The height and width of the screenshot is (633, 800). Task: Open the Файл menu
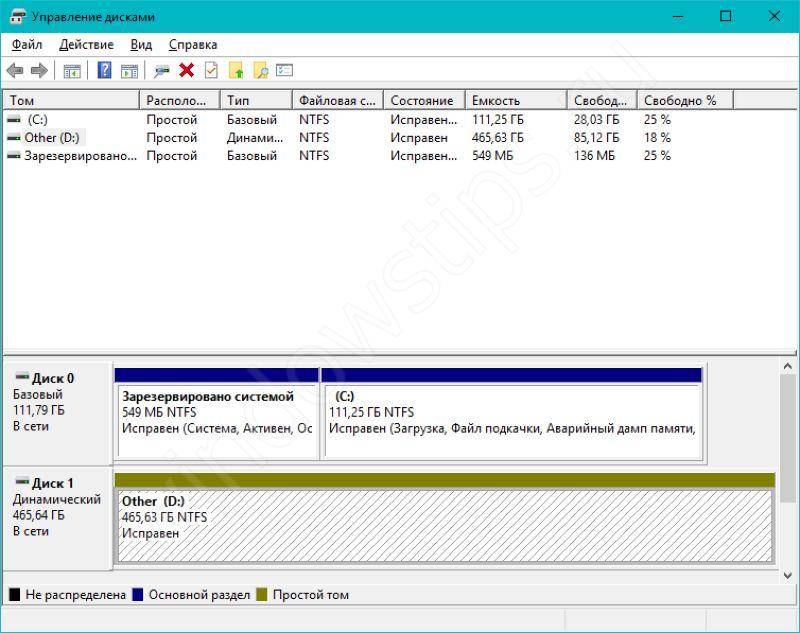[x=27, y=45]
